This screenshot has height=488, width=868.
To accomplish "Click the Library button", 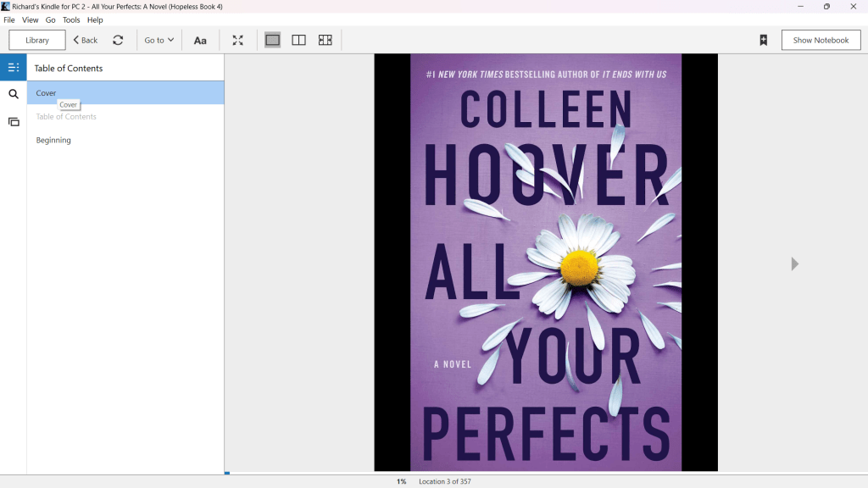I will coord(37,40).
